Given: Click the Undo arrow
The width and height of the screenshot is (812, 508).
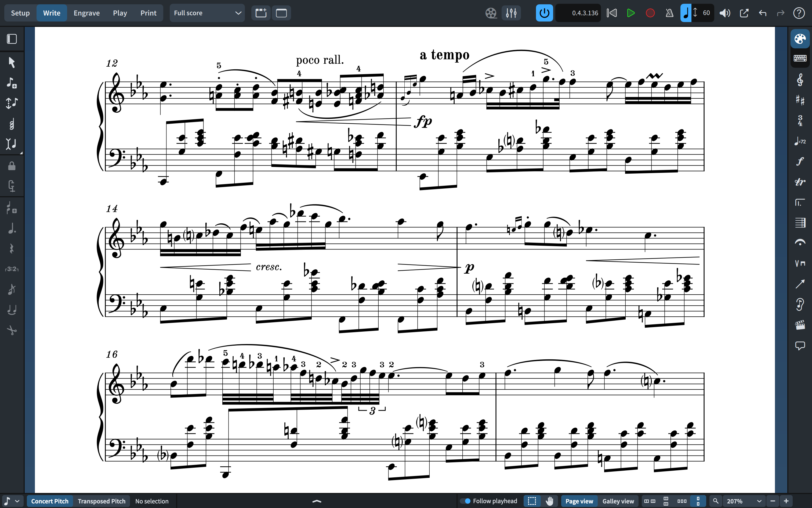Looking at the screenshot, I should 763,13.
